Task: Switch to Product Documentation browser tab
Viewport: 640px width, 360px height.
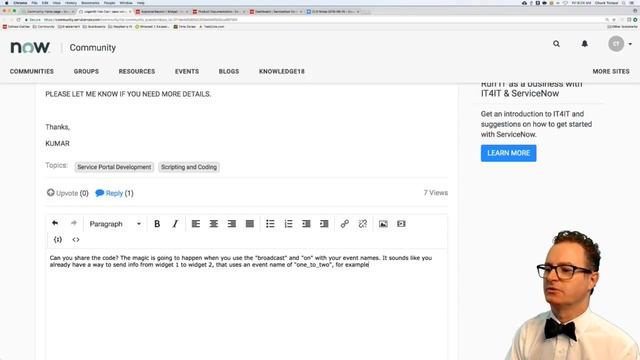Action: (218, 11)
